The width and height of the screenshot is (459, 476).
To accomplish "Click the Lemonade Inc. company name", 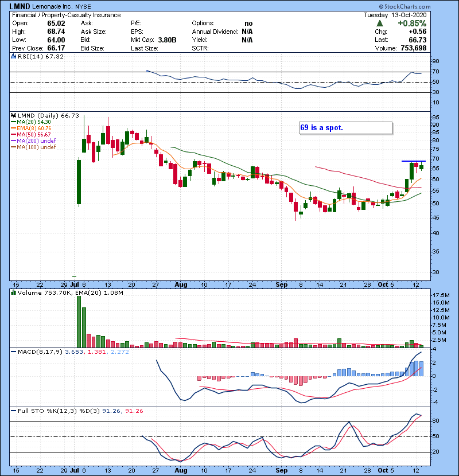I will point(52,6).
